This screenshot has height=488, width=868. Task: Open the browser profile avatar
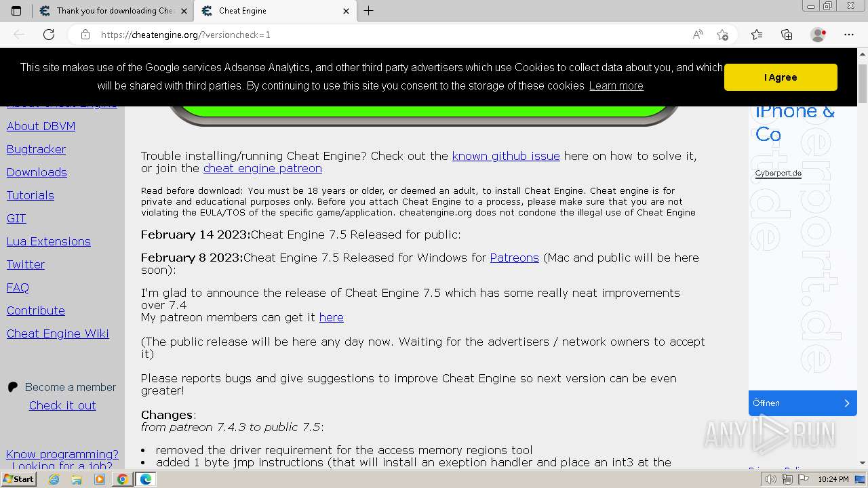coord(818,35)
